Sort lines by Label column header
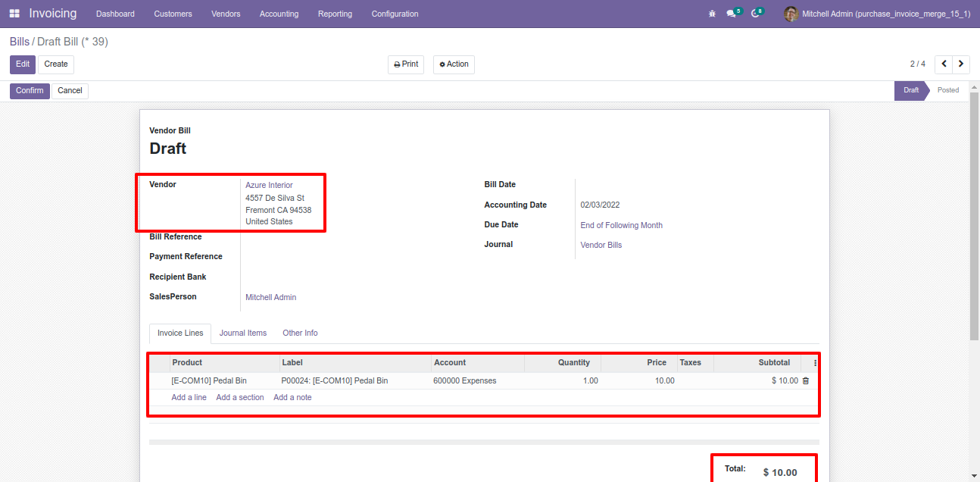Screen dimensions: 980x482 355,363
